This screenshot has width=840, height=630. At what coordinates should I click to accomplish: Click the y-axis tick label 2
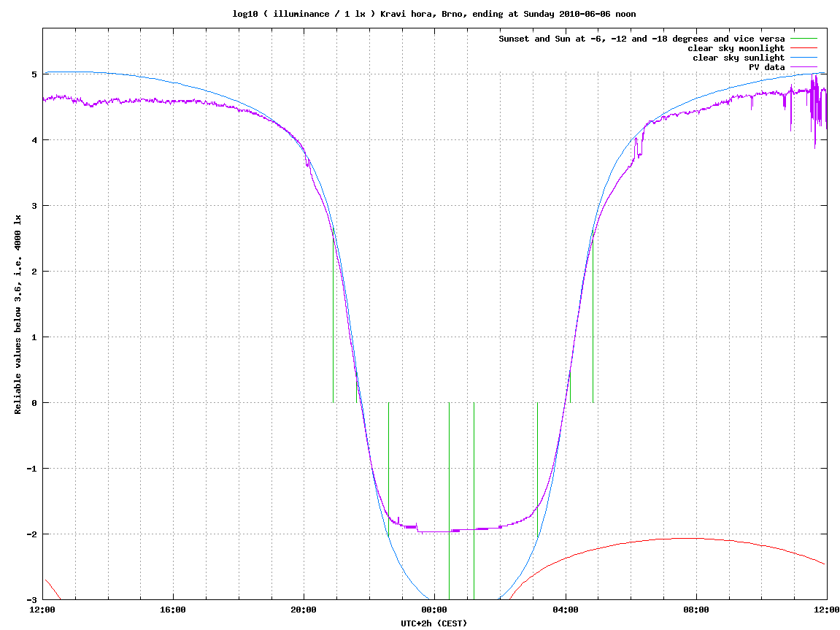34,272
